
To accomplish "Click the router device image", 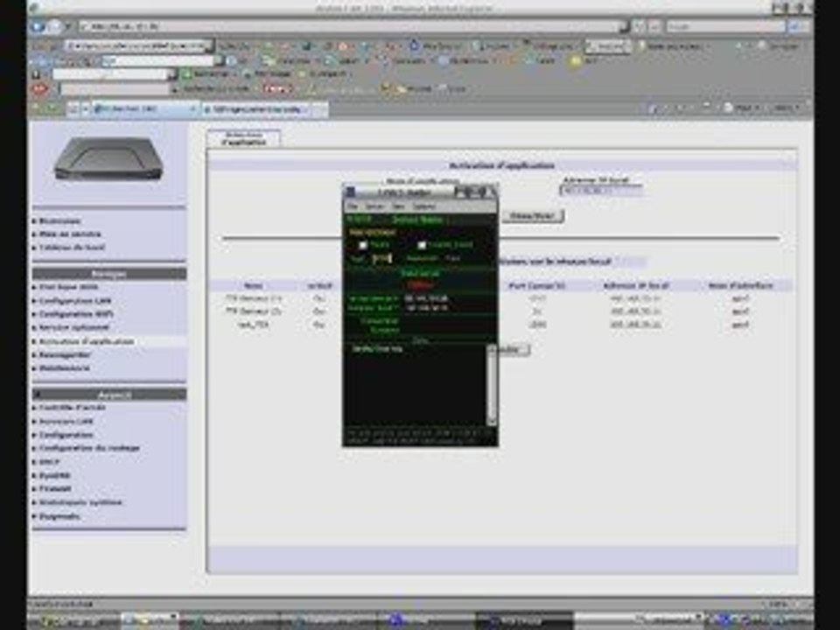I will 108,158.
